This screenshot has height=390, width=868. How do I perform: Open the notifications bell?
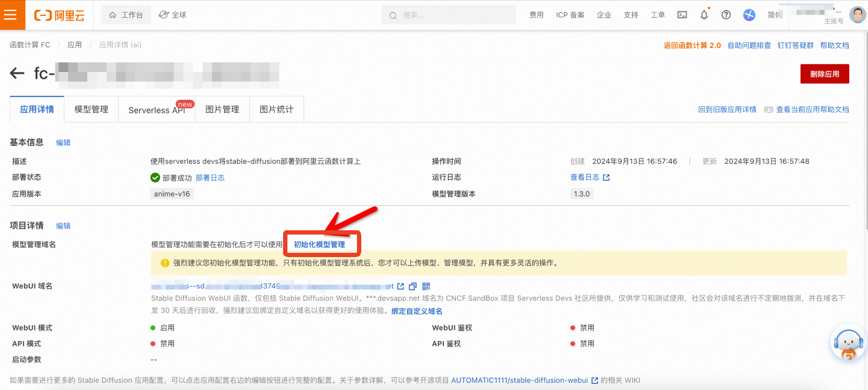pyautogui.click(x=704, y=15)
